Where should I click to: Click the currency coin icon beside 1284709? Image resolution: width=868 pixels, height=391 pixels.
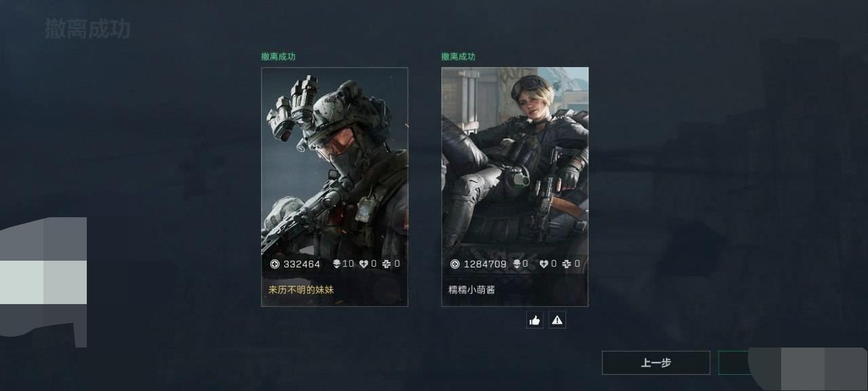455,264
